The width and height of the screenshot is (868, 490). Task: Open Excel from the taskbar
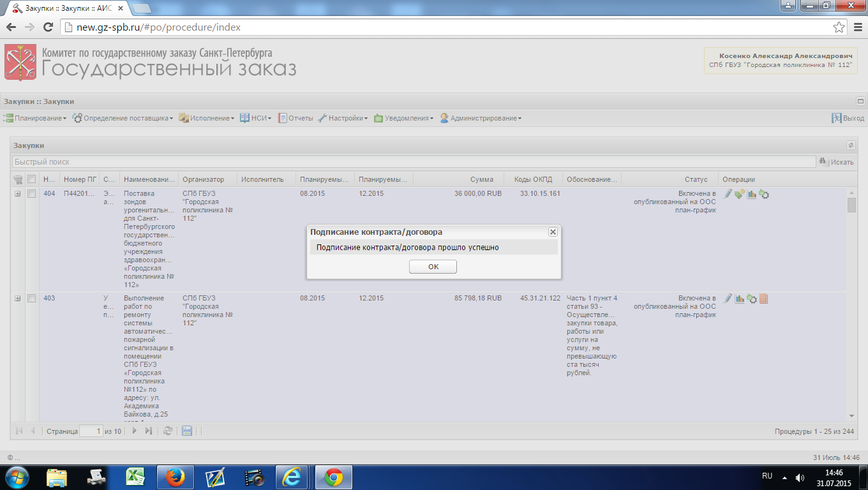pos(135,477)
